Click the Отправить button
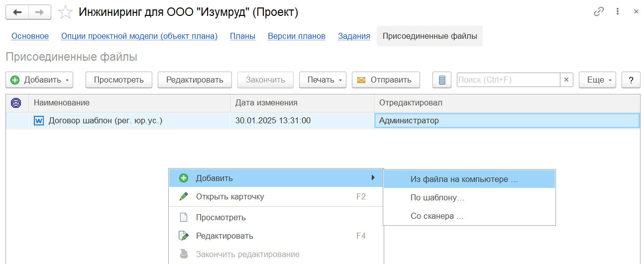Image resolution: width=644 pixels, height=264 pixels. pyautogui.click(x=385, y=80)
